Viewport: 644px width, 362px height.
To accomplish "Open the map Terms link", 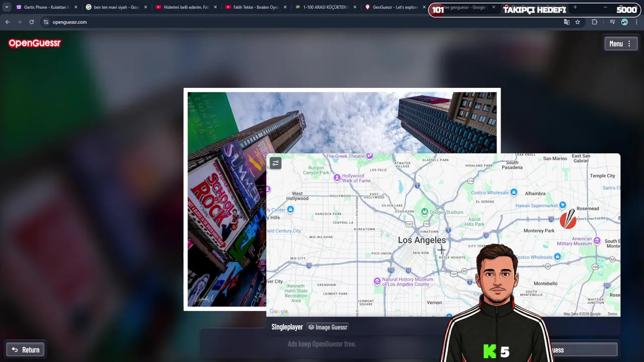I will click(x=612, y=314).
